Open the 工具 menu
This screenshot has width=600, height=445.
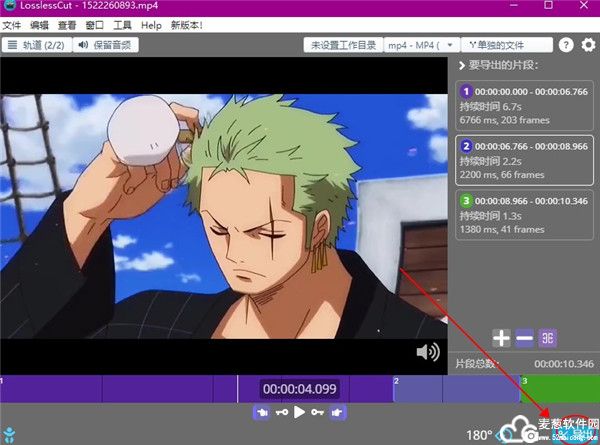[x=122, y=25]
